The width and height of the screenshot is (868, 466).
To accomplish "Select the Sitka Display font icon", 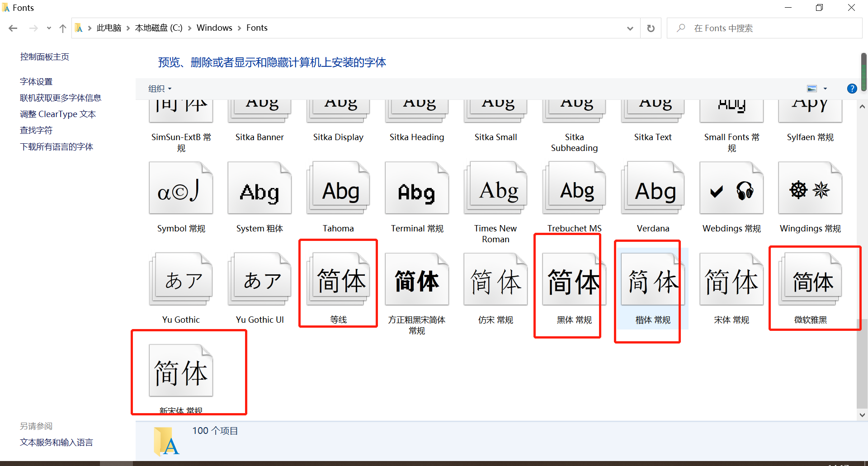I will pos(338,111).
